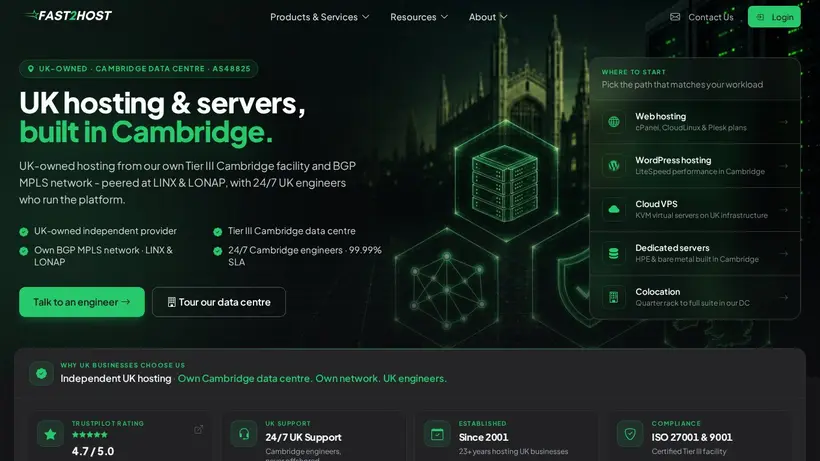Click the 'built in Cambridge.' green heading

click(x=146, y=132)
